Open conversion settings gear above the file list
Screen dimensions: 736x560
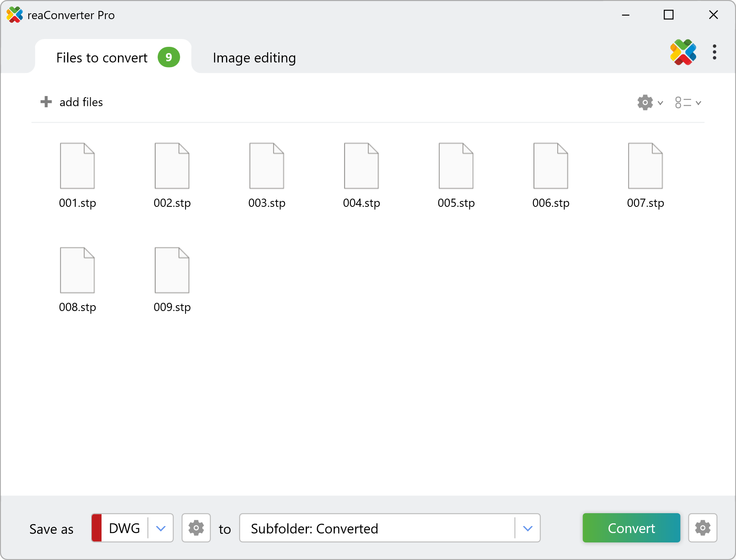tap(645, 102)
